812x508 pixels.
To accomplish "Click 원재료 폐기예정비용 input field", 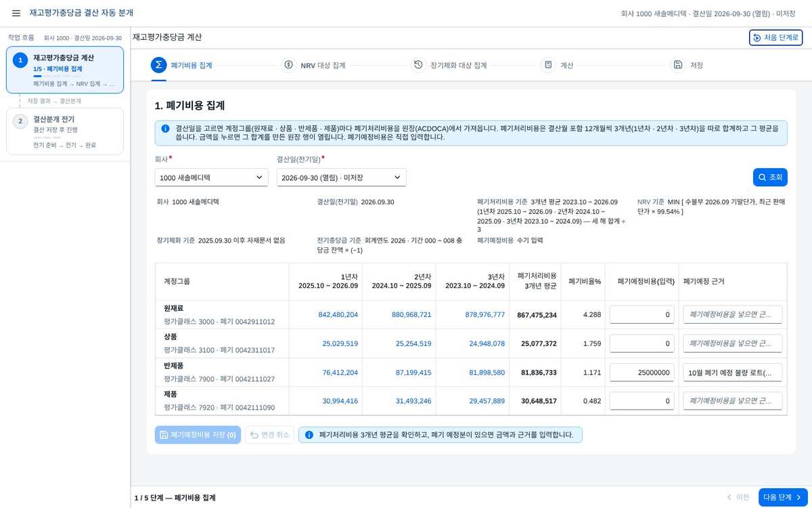I will [641, 314].
